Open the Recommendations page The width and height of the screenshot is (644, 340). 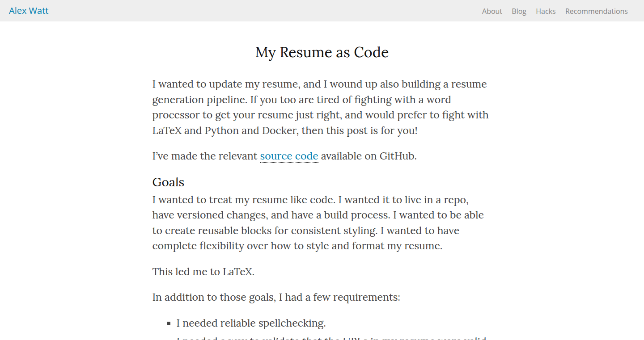point(597,11)
